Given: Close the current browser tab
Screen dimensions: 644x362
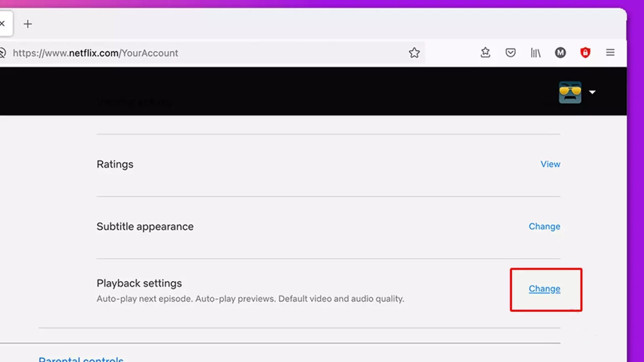Looking at the screenshot, I should [x=2, y=24].
